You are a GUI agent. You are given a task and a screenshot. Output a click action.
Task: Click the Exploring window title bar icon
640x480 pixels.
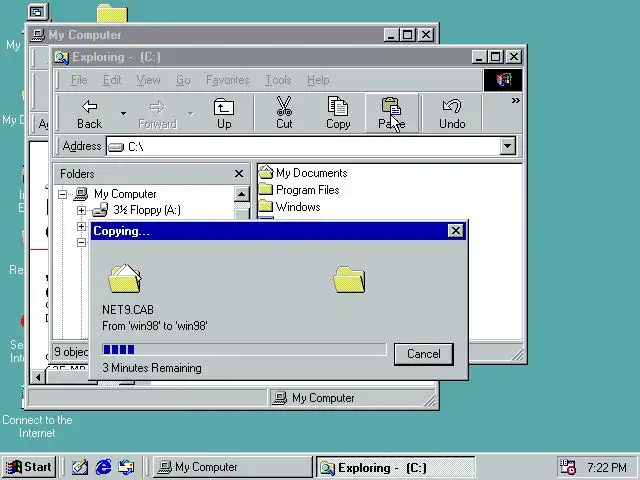click(62, 57)
